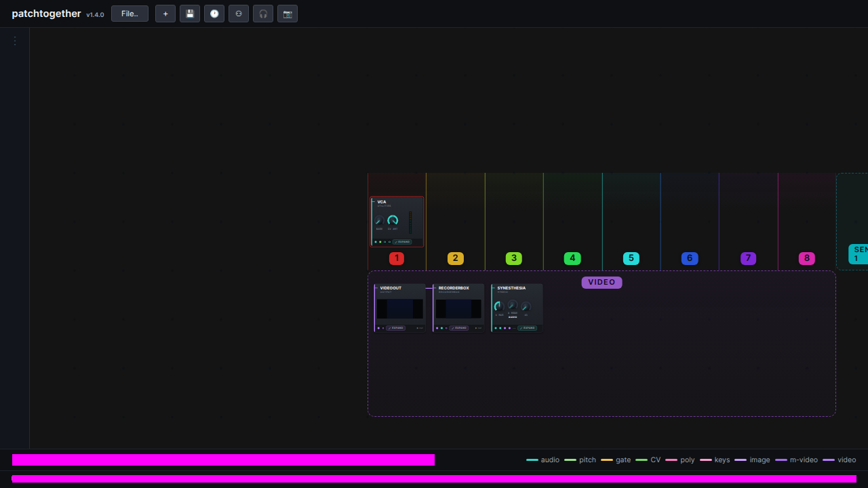Click the SYNESTHESIA module title
This screenshot has width=868, height=488.
tap(511, 288)
